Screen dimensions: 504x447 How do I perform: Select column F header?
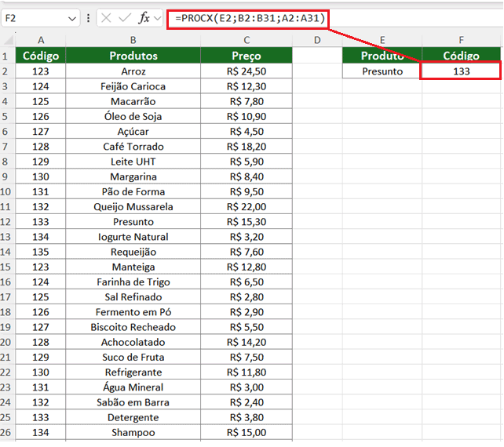pos(461,40)
